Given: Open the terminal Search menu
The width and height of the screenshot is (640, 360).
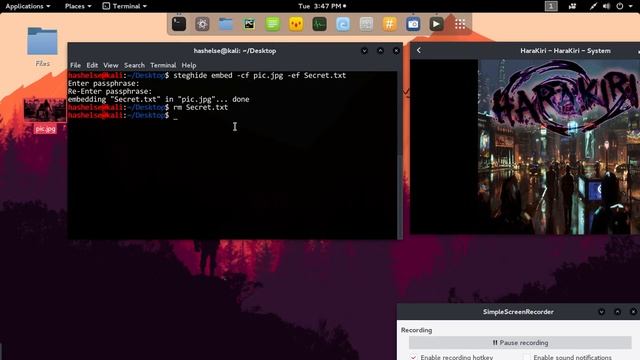Looking at the screenshot, I should point(134,65).
